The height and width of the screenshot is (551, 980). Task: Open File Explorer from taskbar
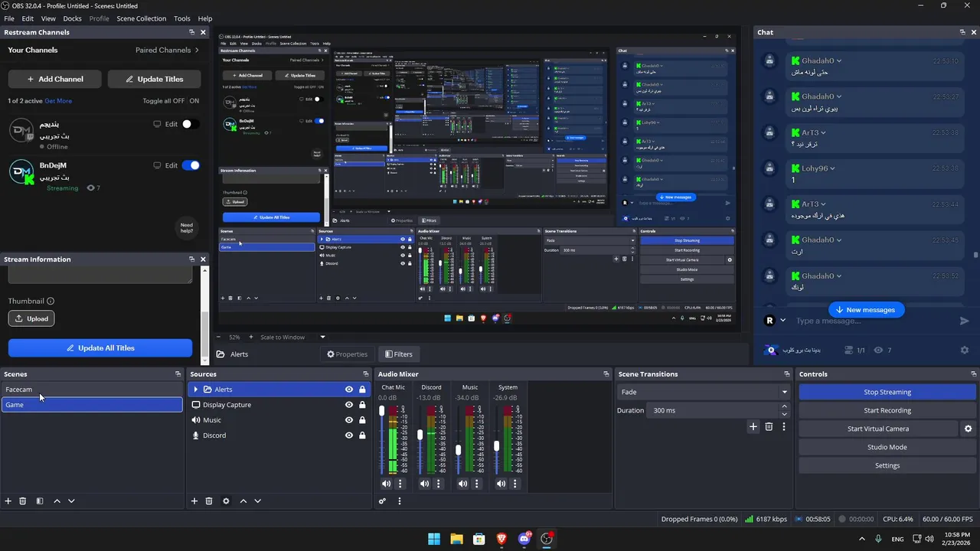456,539
